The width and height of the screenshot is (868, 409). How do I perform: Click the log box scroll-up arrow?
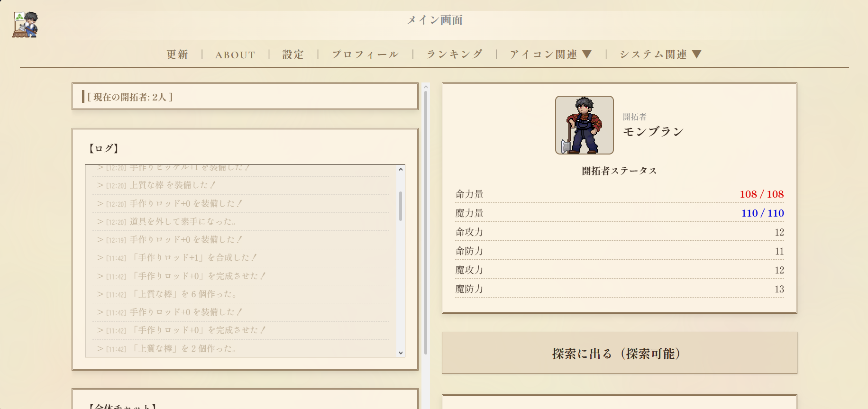tap(401, 169)
